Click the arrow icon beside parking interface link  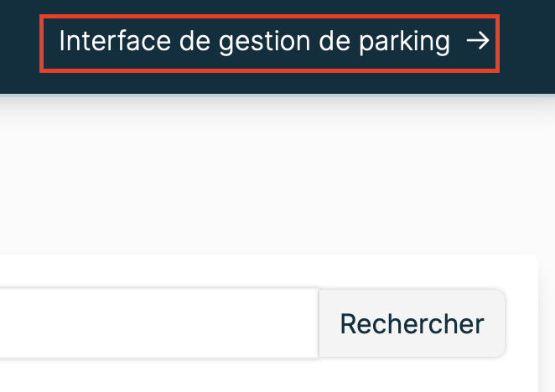tap(477, 42)
